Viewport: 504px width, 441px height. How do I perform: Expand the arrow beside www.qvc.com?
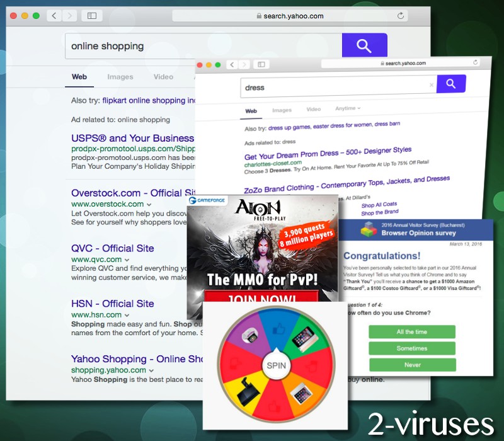click(127, 260)
